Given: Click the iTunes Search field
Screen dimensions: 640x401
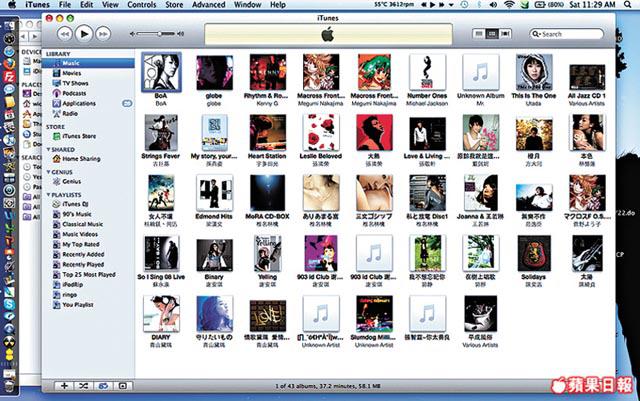Looking at the screenshot, I should (x=567, y=34).
